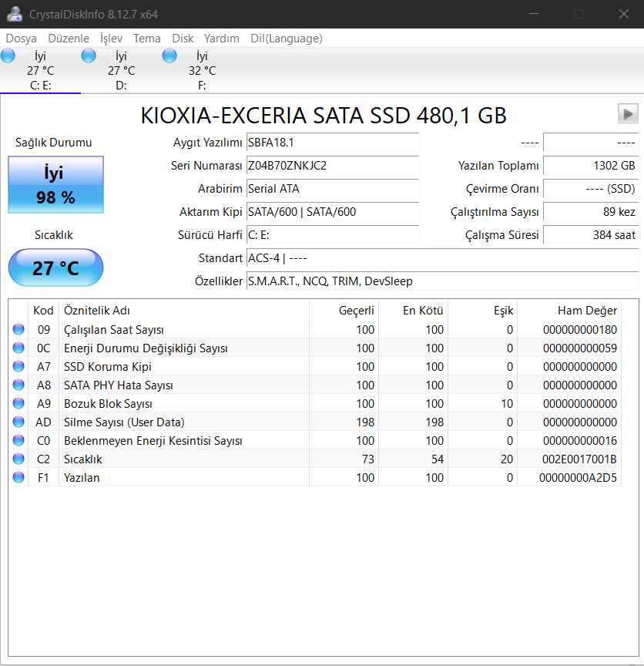Open the Disk menu

pyautogui.click(x=183, y=39)
